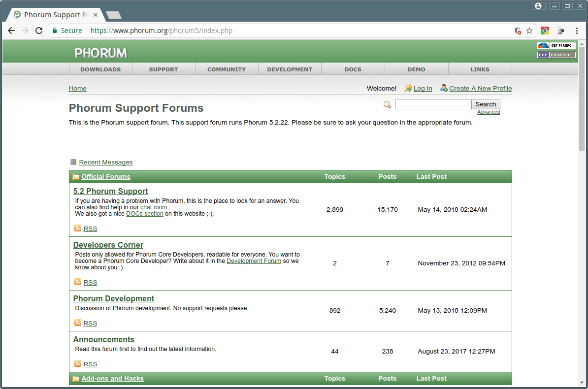Open the 5.2 Phorum Support forum
The height and width of the screenshot is (389, 588).
[110, 191]
